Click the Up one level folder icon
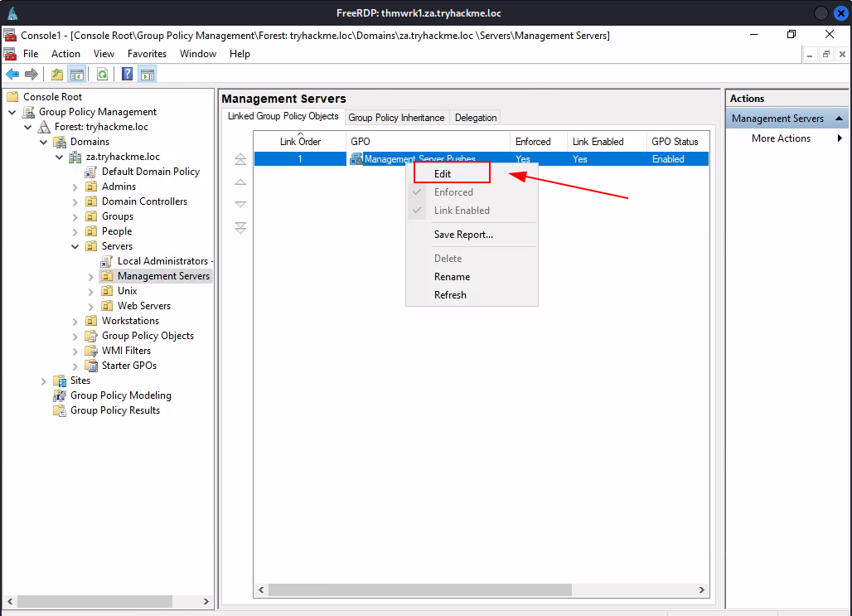The image size is (852, 616). pyautogui.click(x=57, y=74)
